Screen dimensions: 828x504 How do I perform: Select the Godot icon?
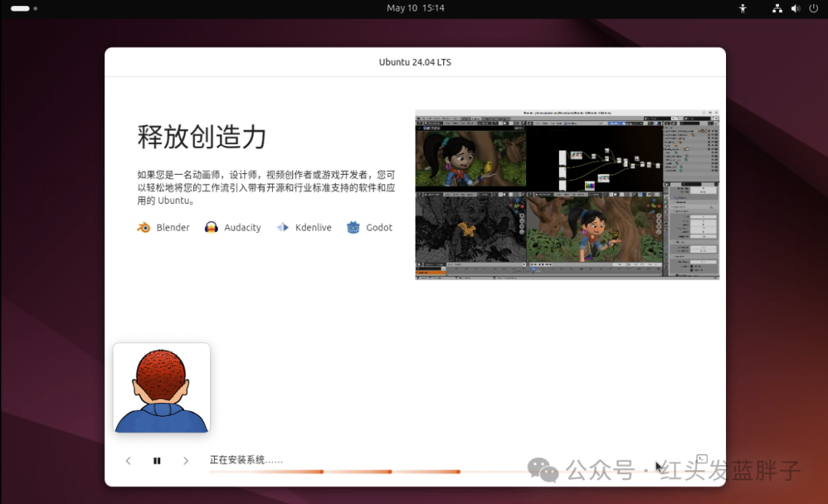click(x=353, y=227)
